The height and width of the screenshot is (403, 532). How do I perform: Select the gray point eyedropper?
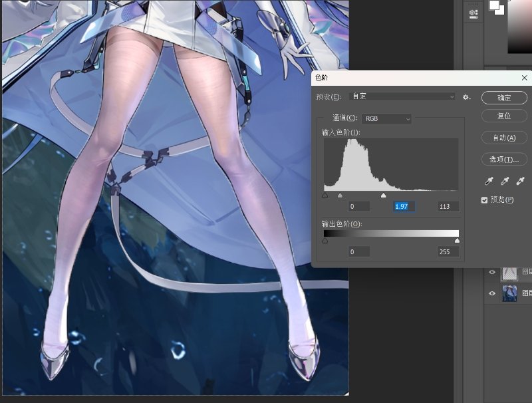click(505, 181)
